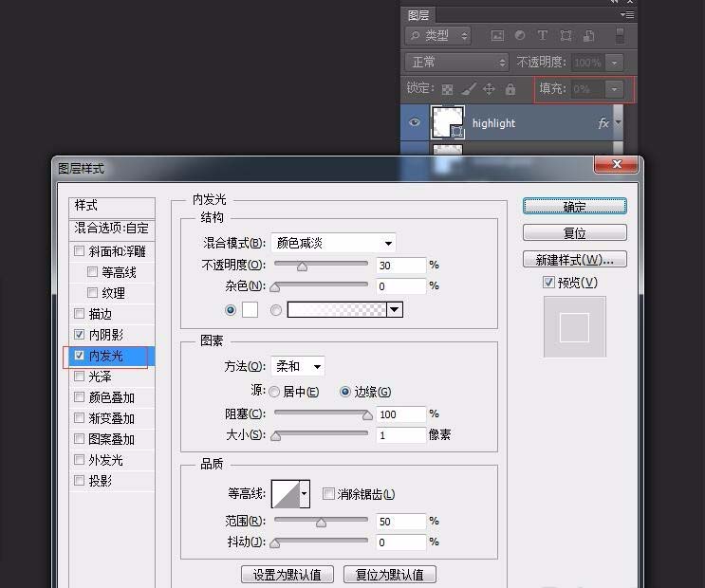Screen dimensions: 705x588
Task: Click the smart object filter icon
Action: [x=588, y=36]
